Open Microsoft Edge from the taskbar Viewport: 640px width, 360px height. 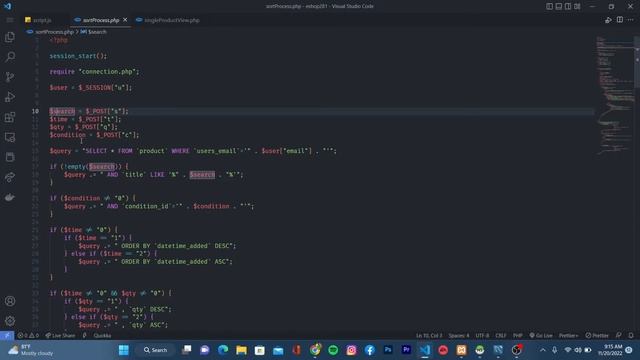[x=223, y=350]
